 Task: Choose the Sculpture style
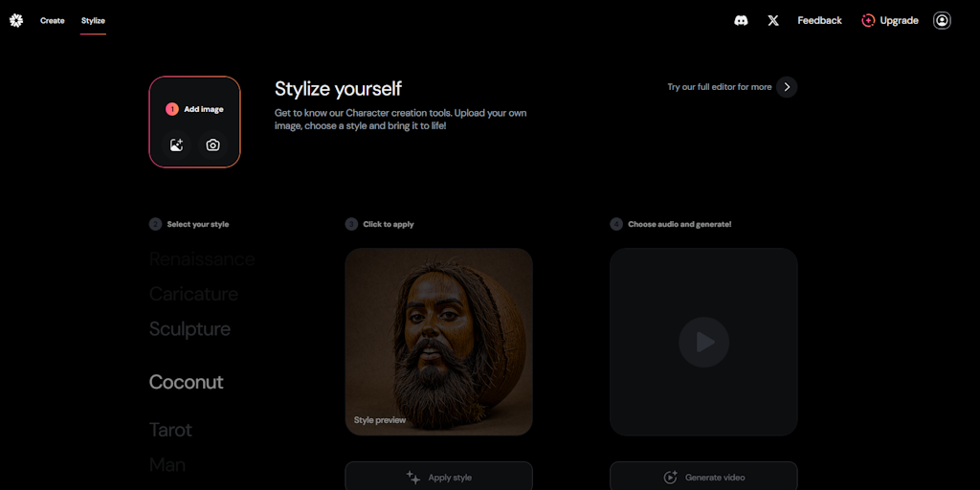tap(189, 329)
